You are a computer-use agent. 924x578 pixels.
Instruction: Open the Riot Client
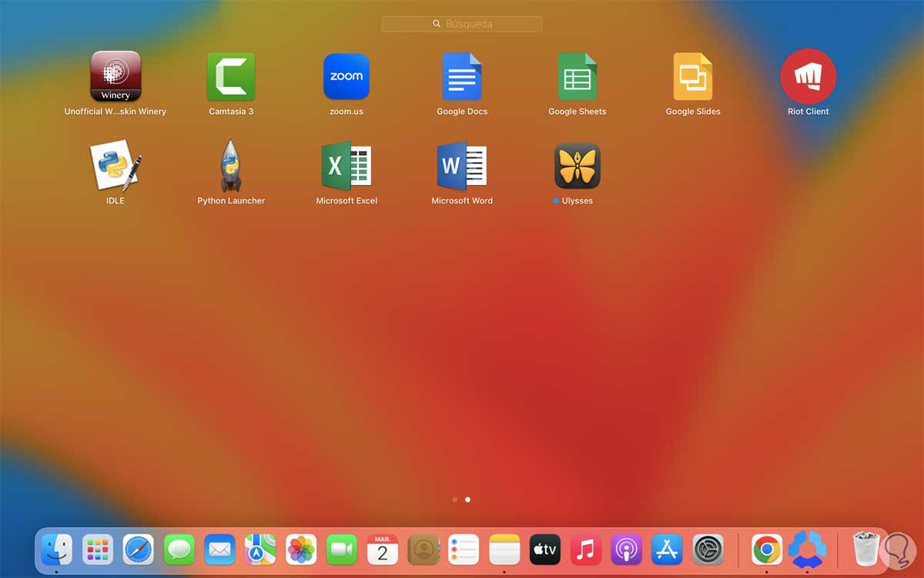point(808,76)
